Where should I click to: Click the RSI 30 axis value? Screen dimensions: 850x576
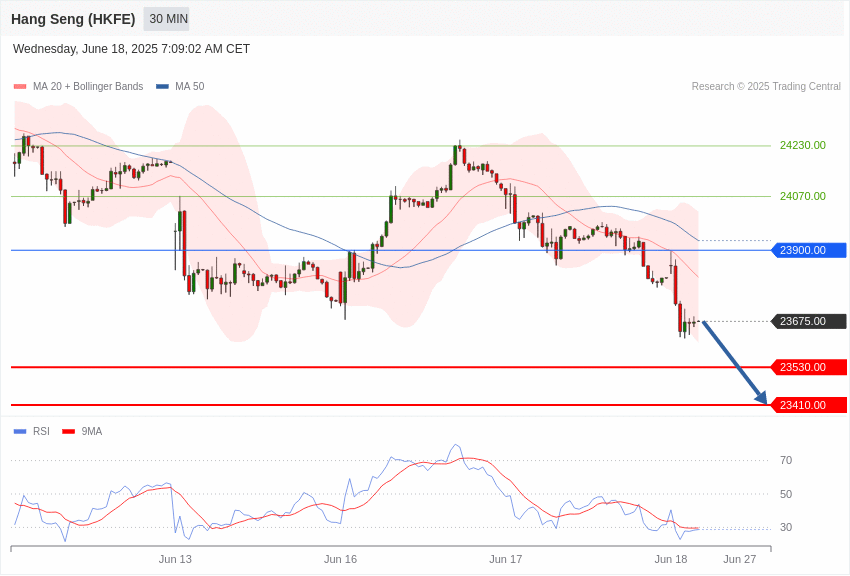pyautogui.click(x=786, y=527)
